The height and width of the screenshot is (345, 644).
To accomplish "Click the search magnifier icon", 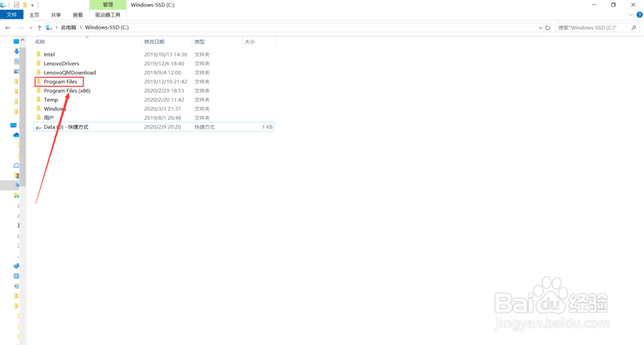I will tap(634, 28).
